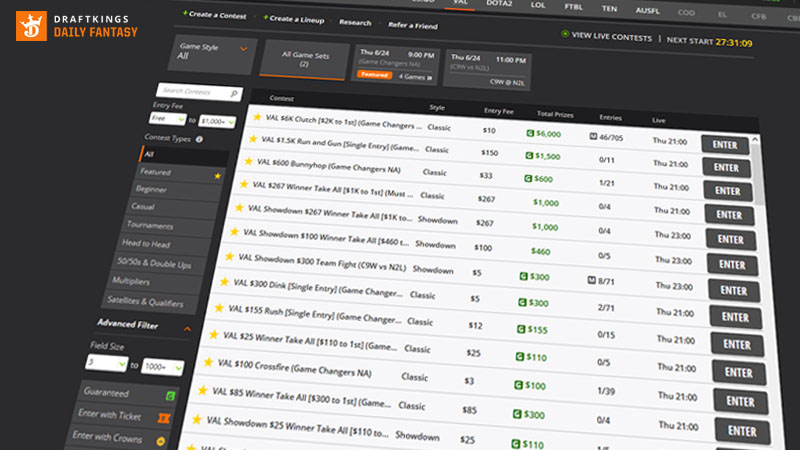Image resolution: width=800 pixels, height=450 pixels.
Task: Collapse the Advanced Filter section
Action: point(187,329)
